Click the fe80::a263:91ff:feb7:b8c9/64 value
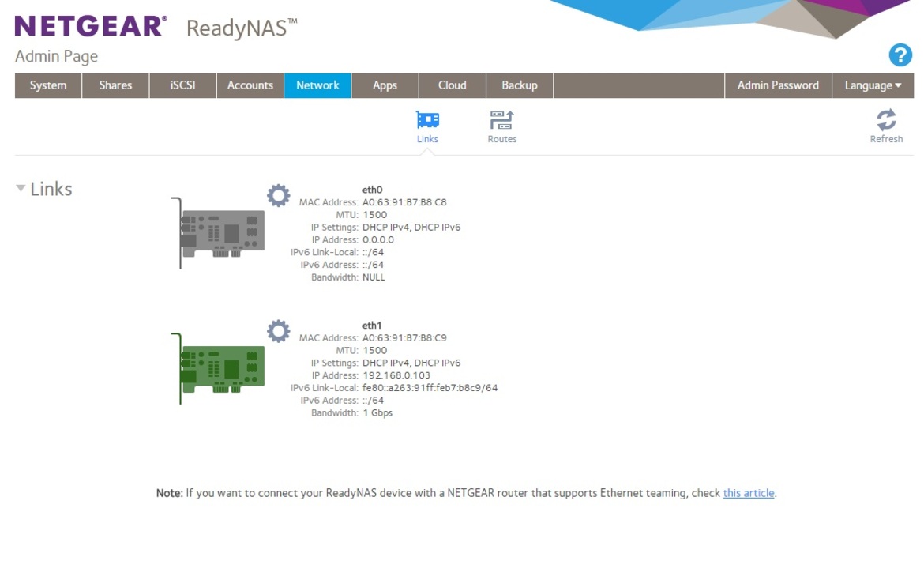The image size is (924, 580). [430, 388]
